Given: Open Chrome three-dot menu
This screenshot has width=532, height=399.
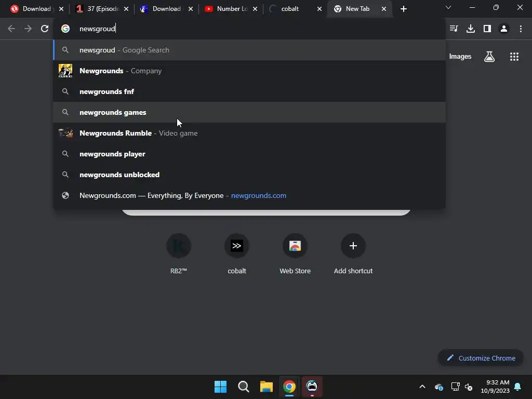Looking at the screenshot, I should click(x=521, y=29).
